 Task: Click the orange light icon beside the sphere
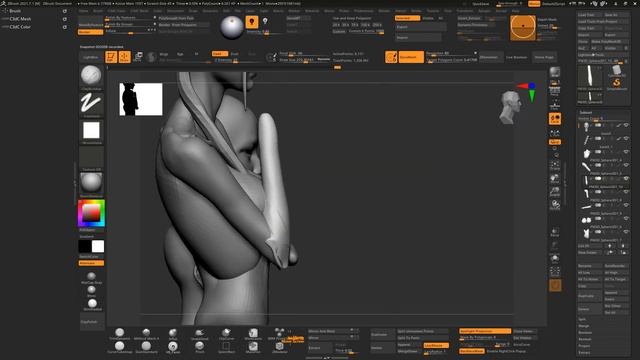252,22
